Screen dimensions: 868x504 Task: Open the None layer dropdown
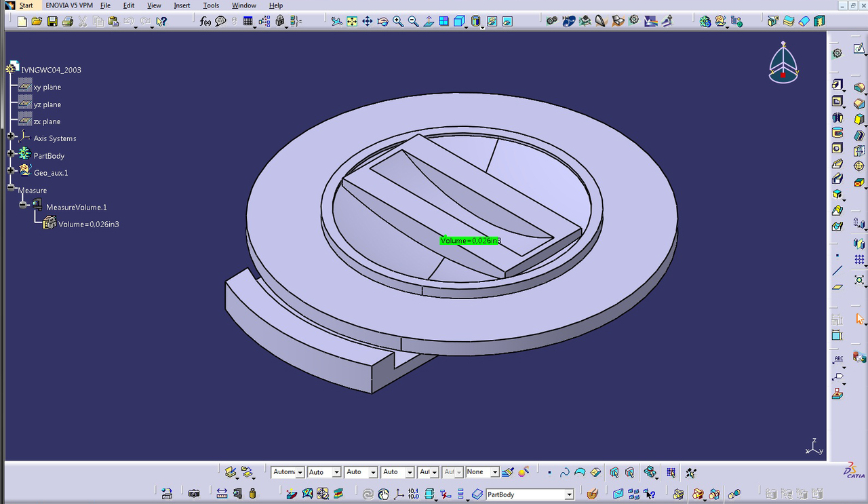tap(495, 472)
